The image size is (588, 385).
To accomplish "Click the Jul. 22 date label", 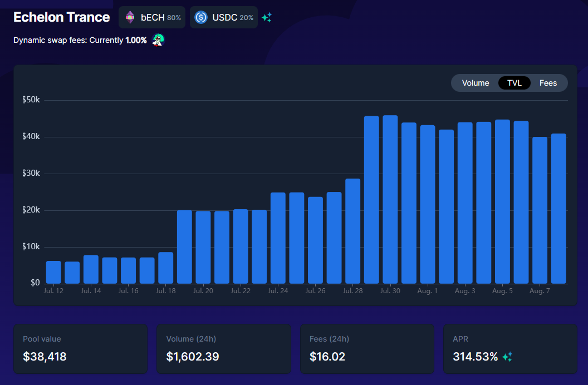I will (241, 291).
